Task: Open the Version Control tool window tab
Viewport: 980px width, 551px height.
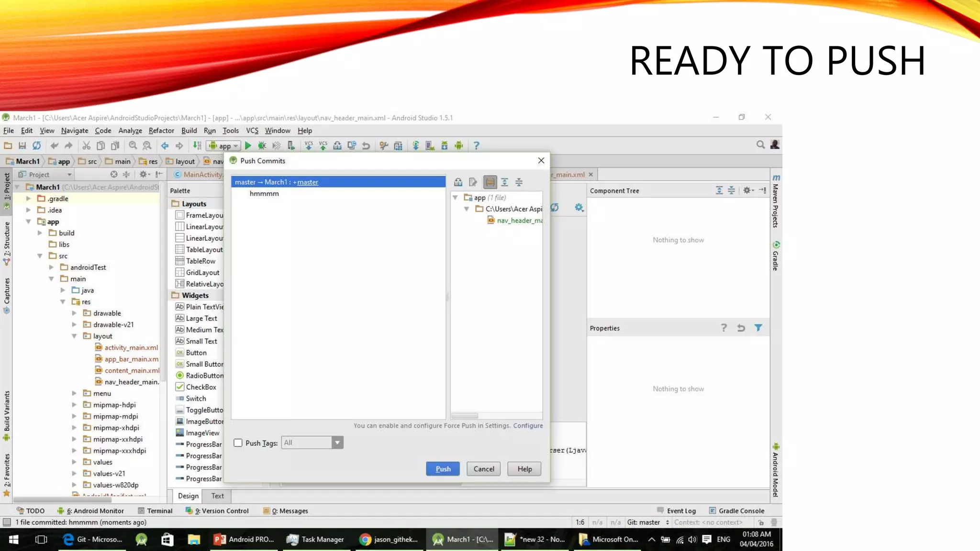Action: (217, 511)
